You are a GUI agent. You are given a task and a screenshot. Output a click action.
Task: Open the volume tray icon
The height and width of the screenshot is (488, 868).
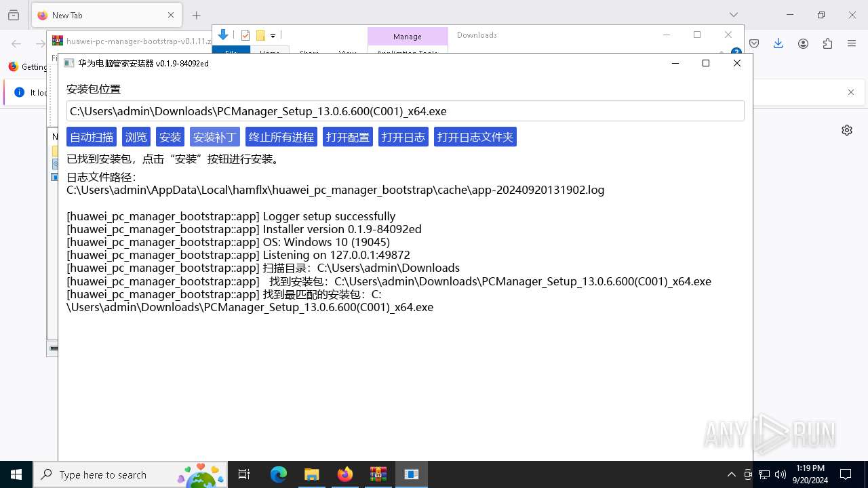781,474
